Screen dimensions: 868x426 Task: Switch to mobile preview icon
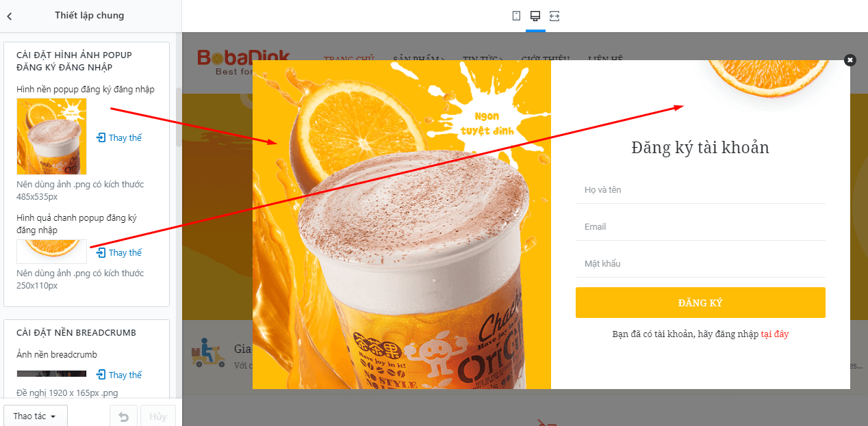(516, 16)
